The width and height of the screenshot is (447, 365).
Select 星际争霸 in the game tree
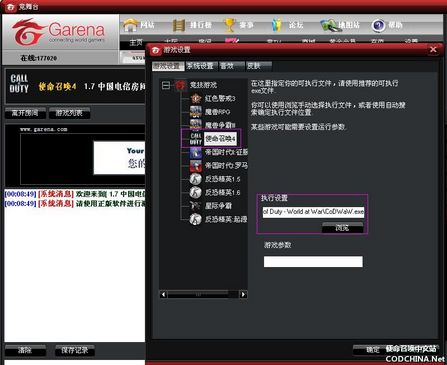(x=218, y=206)
